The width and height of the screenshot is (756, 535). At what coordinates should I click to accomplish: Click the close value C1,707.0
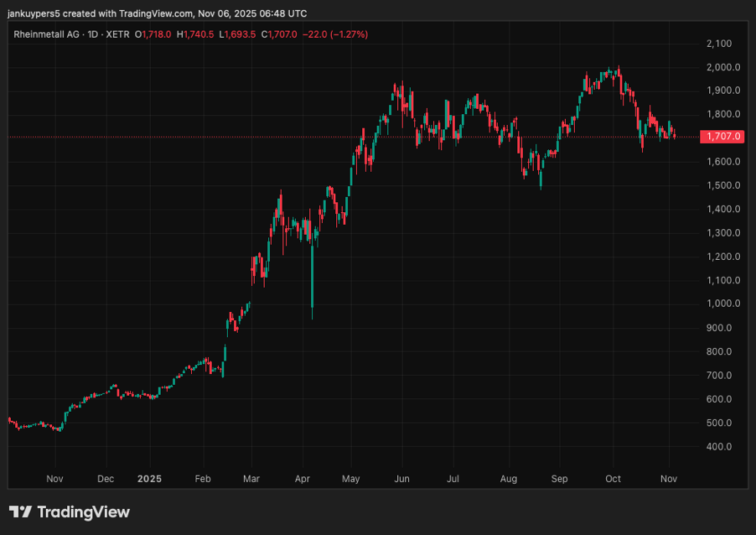[279, 34]
